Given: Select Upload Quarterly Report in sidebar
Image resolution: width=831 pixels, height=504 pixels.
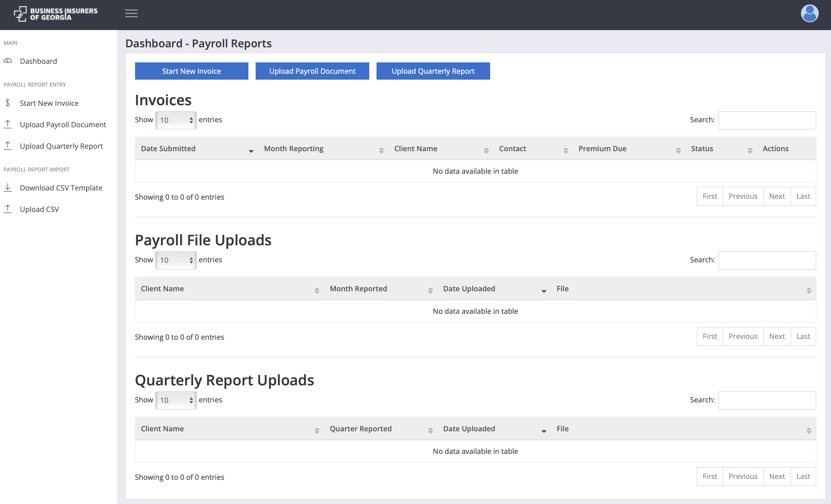Looking at the screenshot, I should [61, 146].
